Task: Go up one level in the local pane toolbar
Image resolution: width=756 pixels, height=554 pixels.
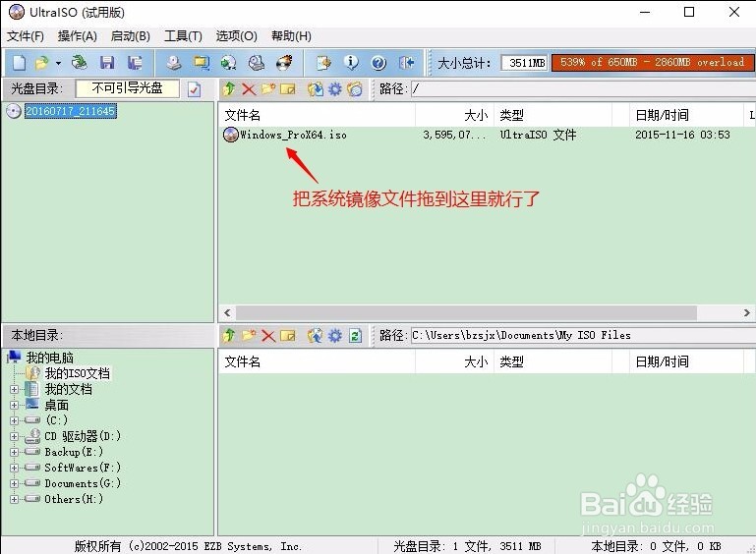Action: [x=229, y=335]
